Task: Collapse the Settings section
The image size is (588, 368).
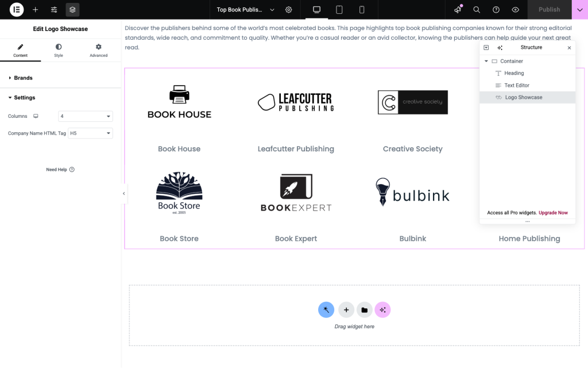Action: tap(60, 98)
